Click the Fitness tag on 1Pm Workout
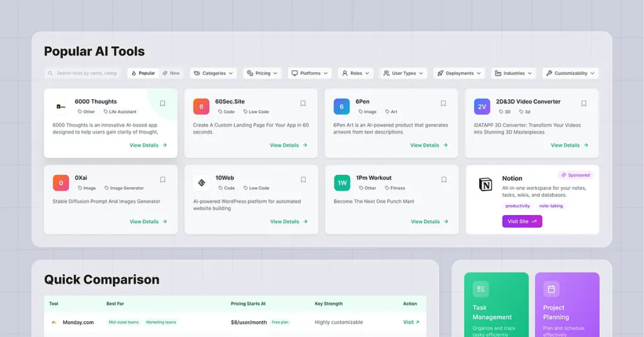The width and height of the screenshot is (644, 337). click(395, 188)
